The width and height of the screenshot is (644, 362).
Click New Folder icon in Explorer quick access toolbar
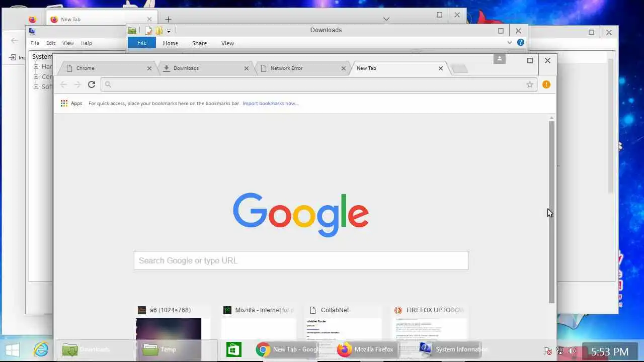(x=159, y=31)
